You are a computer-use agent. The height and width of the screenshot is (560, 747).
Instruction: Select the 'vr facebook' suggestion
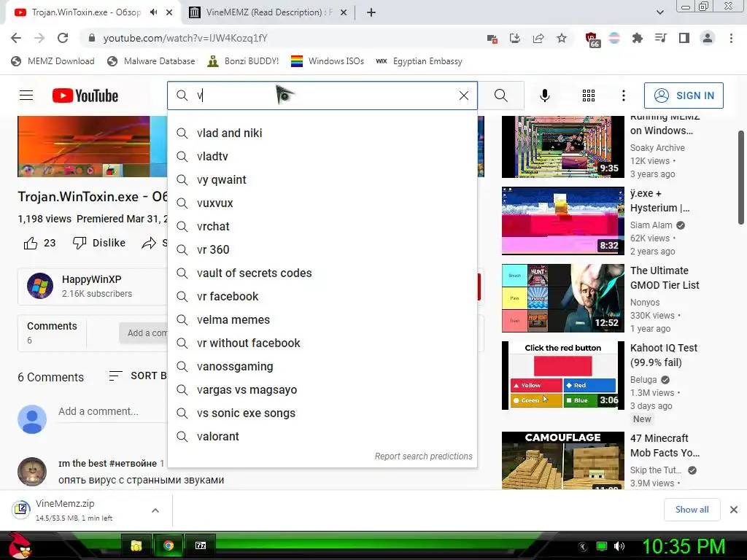coord(322,296)
